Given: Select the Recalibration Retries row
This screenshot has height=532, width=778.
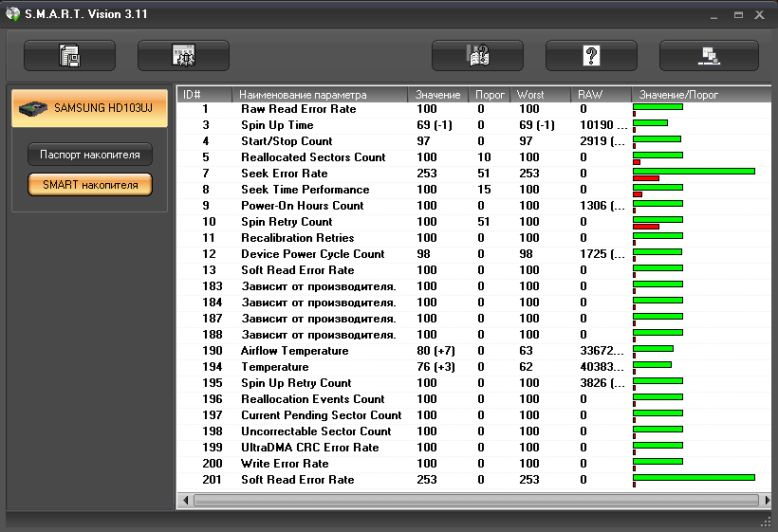Looking at the screenshot, I should pyautogui.click(x=473, y=238).
